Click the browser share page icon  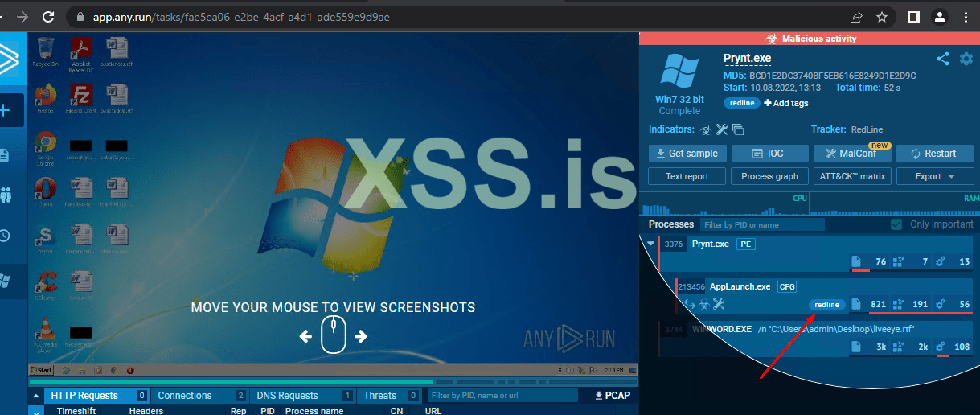pos(856,16)
